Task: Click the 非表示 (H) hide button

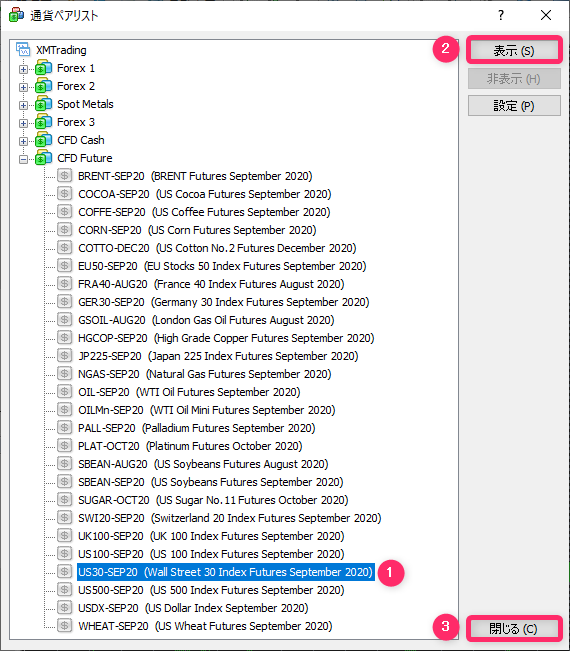Action: point(514,78)
